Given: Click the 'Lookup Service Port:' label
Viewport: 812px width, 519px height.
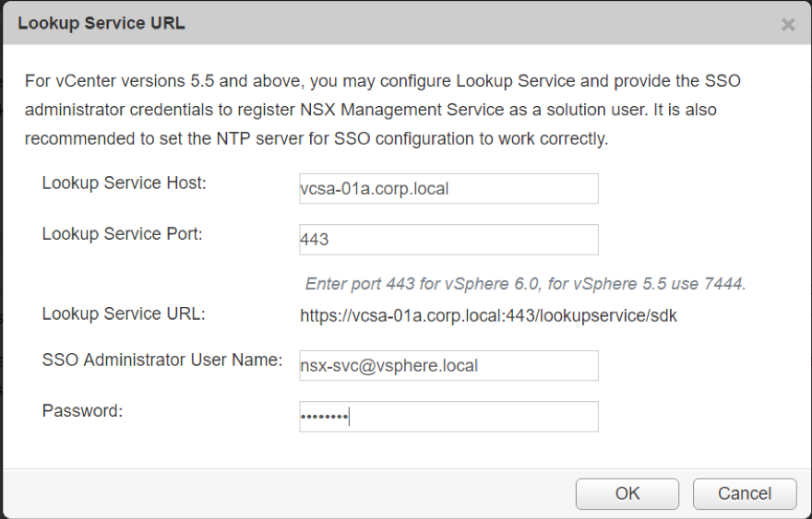Looking at the screenshot, I should coord(122,233).
